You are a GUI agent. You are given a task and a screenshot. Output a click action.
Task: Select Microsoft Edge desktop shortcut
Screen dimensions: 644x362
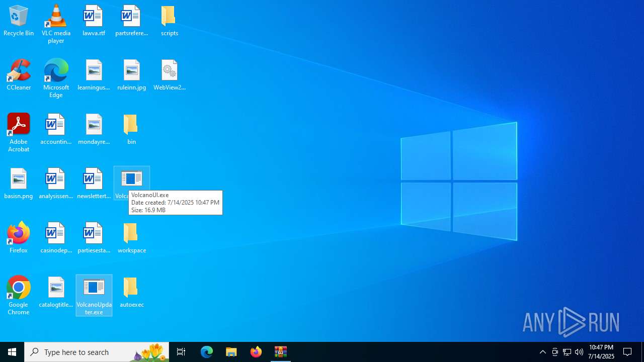coord(56,78)
